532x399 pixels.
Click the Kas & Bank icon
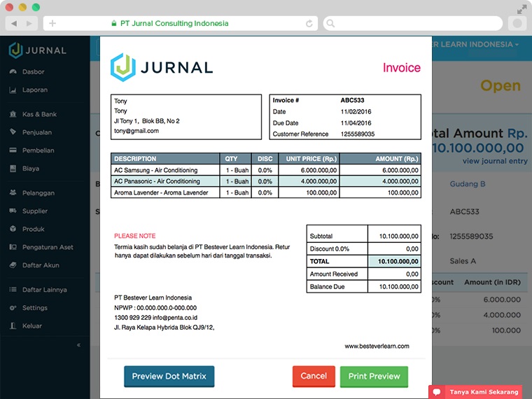point(13,114)
